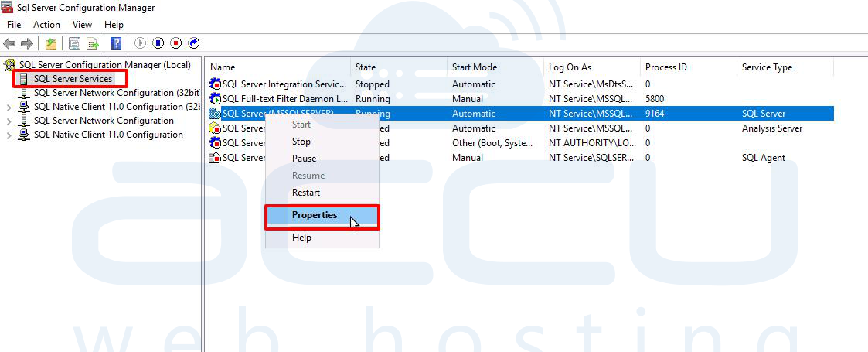Click the Analysis Server row's yellow icon
The image size is (868, 352).
215,128
